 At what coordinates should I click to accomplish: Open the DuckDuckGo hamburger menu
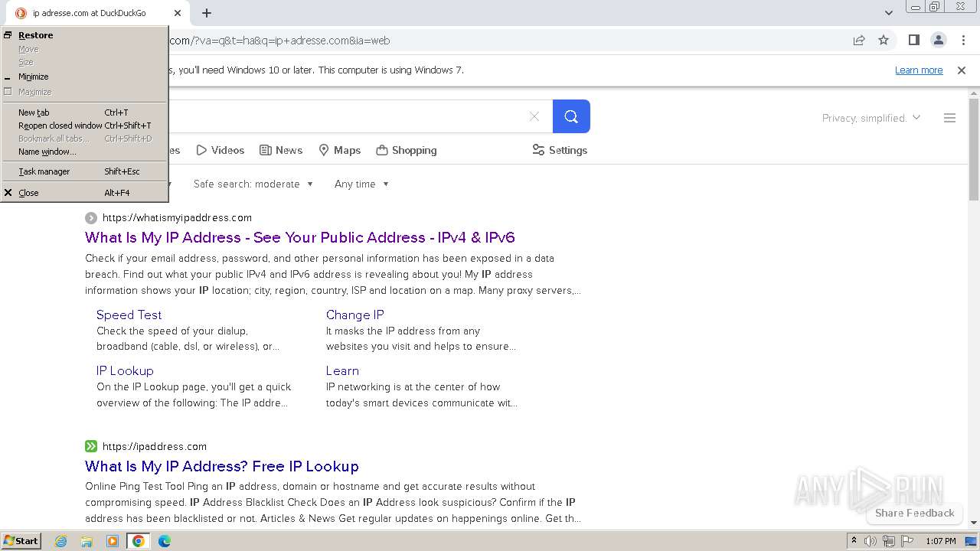coord(949,118)
